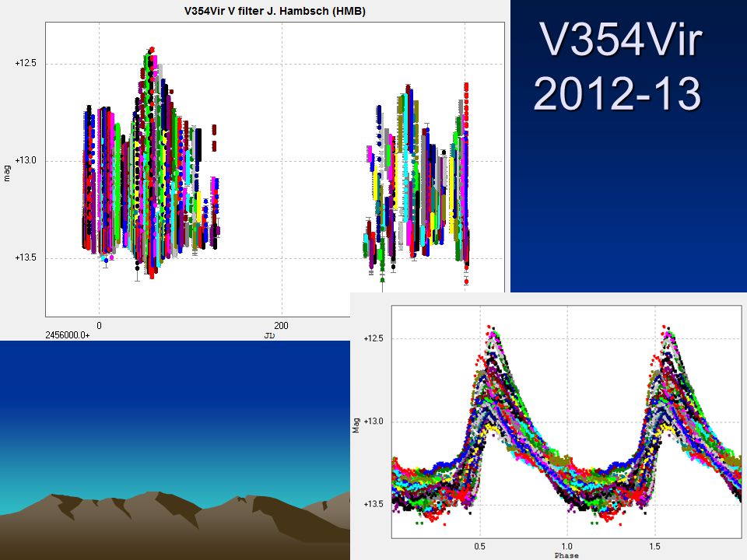The image size is (747, 560).
Task: Click the +12.5 label on the phase chart
Action: 373,338
